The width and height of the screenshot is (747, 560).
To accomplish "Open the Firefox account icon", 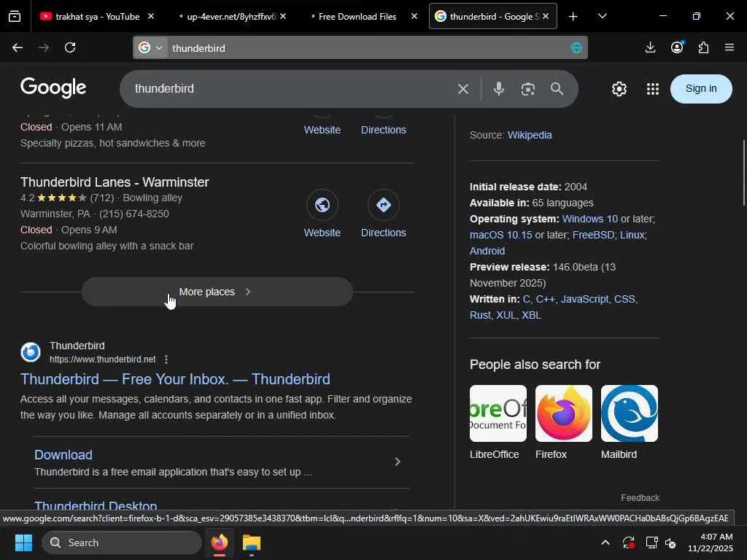I will [x=677, y=47].
